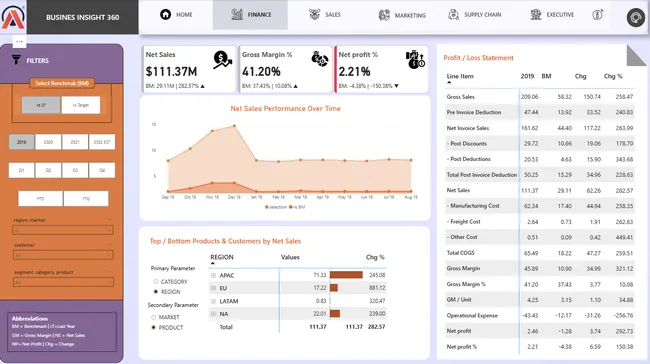Expand the APAC region row
Viewport: 650px width, 364px height.
click(x=213, y=275)
